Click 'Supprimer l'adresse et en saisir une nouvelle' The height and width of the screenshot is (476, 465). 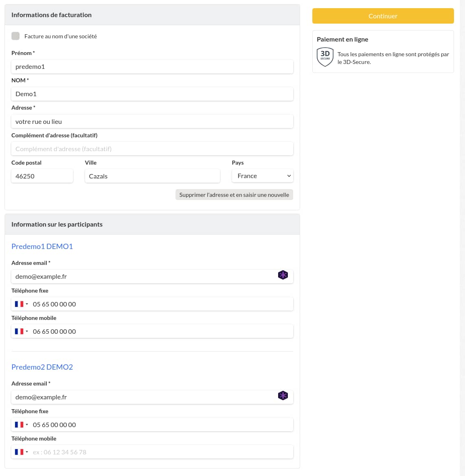coord(234,195)
